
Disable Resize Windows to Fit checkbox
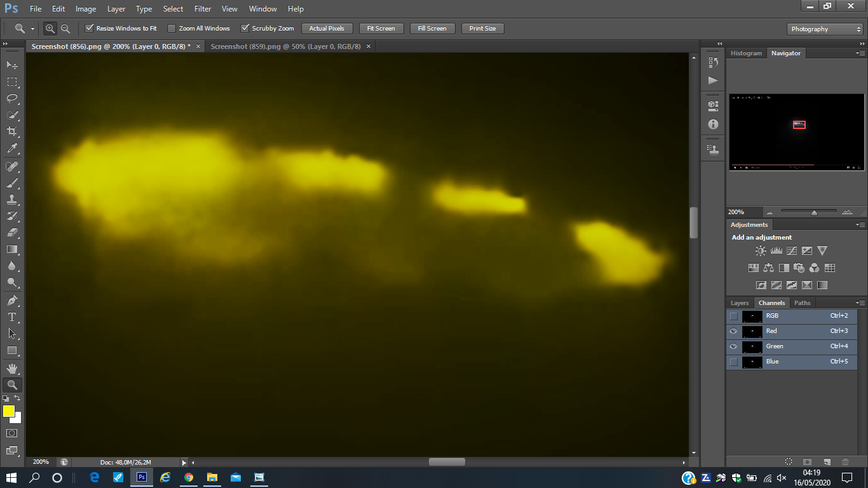(90, 29)
